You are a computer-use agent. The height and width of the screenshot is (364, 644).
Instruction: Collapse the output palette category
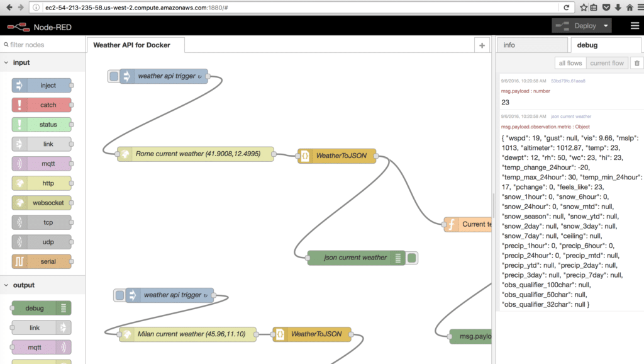coord(6,285)
